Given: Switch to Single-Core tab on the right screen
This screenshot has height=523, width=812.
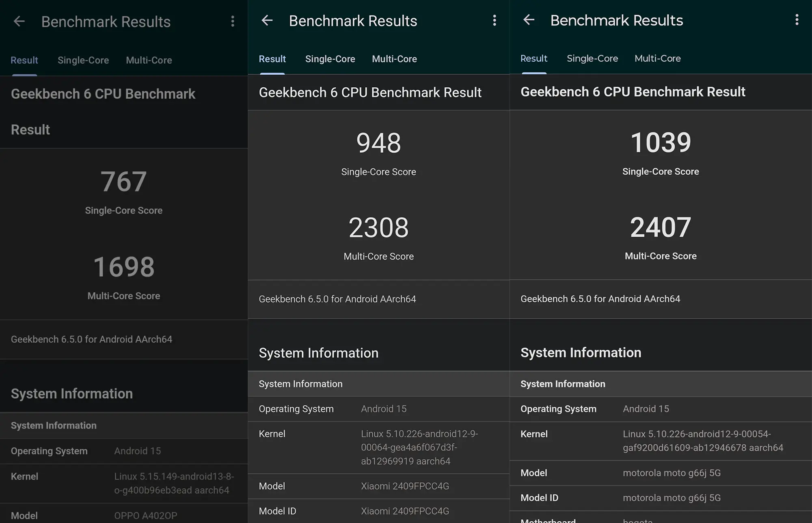Looking at the screenshot, I should coord(592,58).
